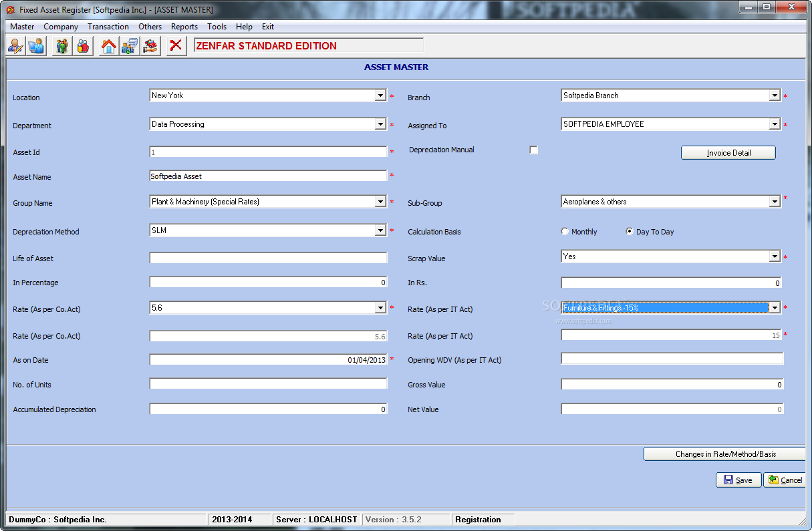Expand the Assigned To dropdown
The image size is (812, 531).
[775, 124]
